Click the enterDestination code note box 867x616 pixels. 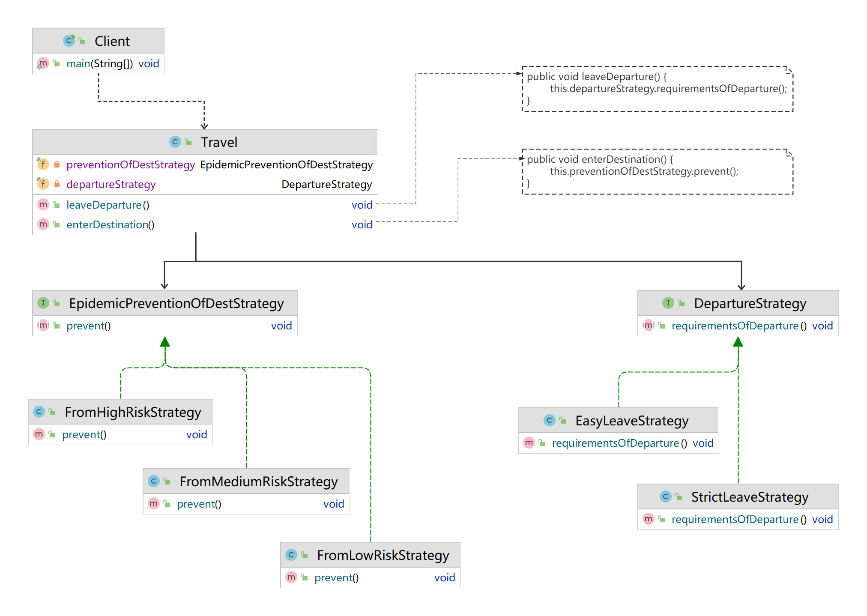click(x=657, y=172)
